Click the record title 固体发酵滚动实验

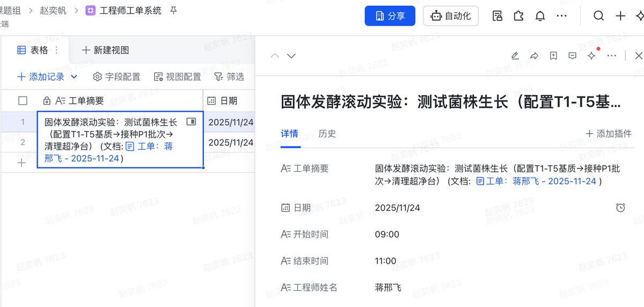tap(451, 102)
